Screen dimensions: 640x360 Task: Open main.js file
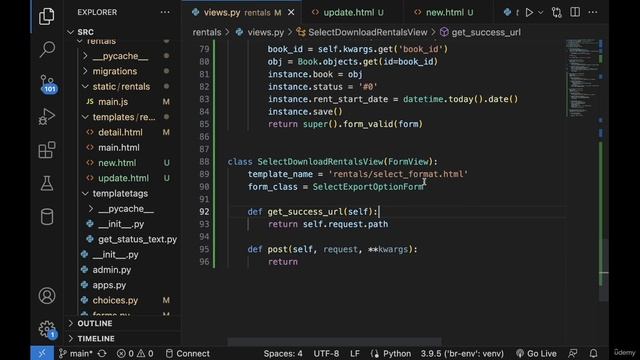(113, 102)
